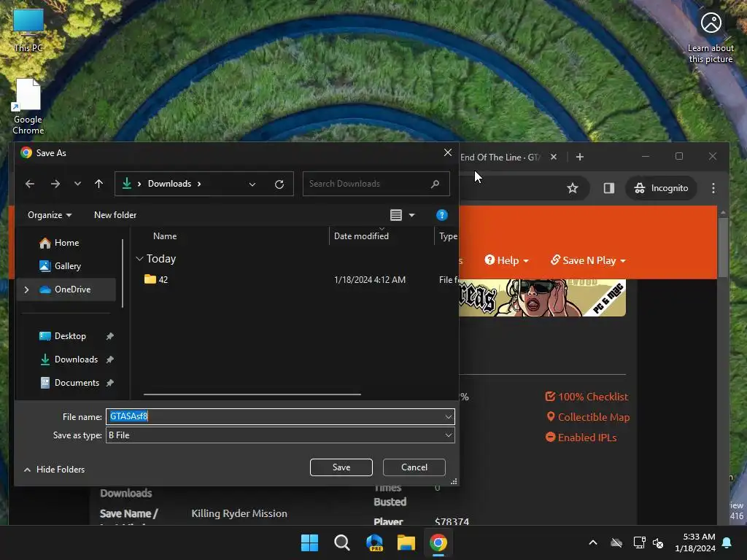
Task: Expand the address bar previous locations dropdown
Action: tap(252, 184)
